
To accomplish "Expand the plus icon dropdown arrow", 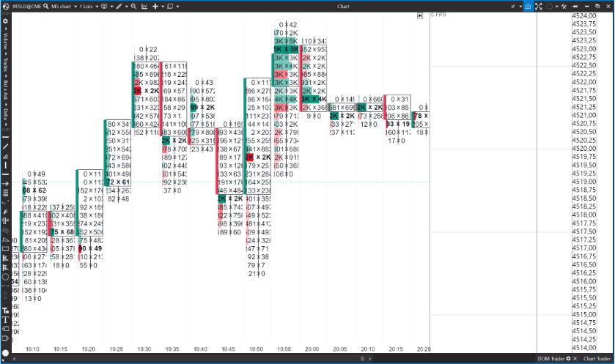I will coord(163,7).
